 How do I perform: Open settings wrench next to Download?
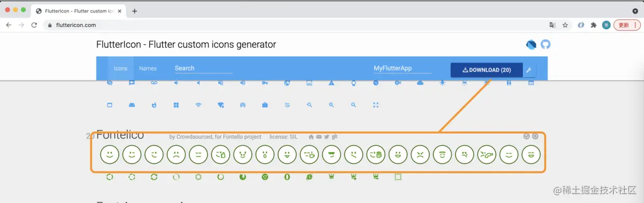point(529,70)
